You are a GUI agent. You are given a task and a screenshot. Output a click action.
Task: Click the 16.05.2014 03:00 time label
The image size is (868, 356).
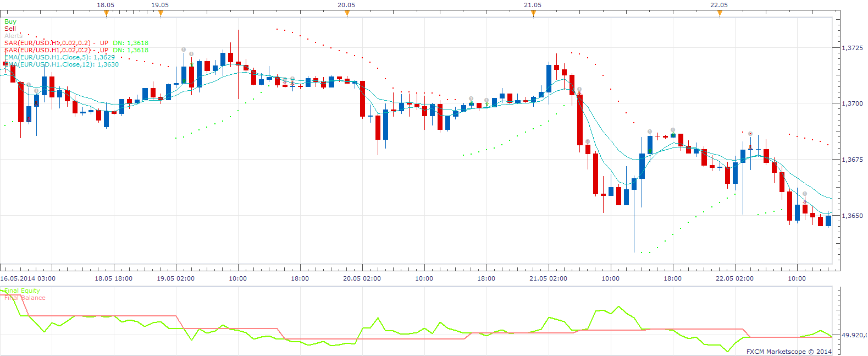click(27, 278)
